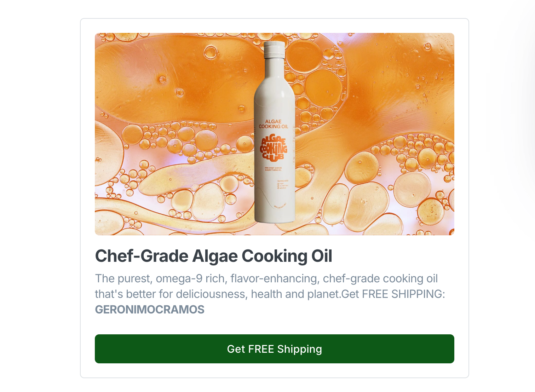Click the large round bubble right of bottle neck
Viewport: 535px width, 392px height.
(x=323, y=88)
